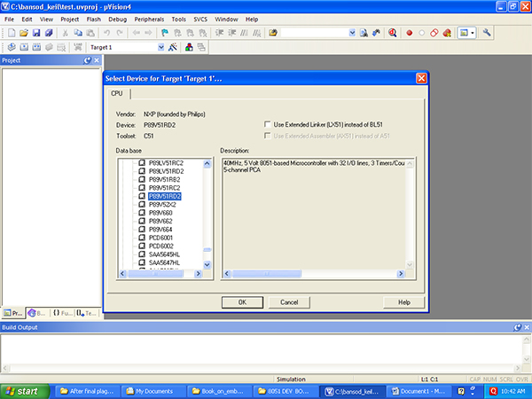Open the Target 1 dropdown
Screen dimensions: 532x399
point(160,47)
